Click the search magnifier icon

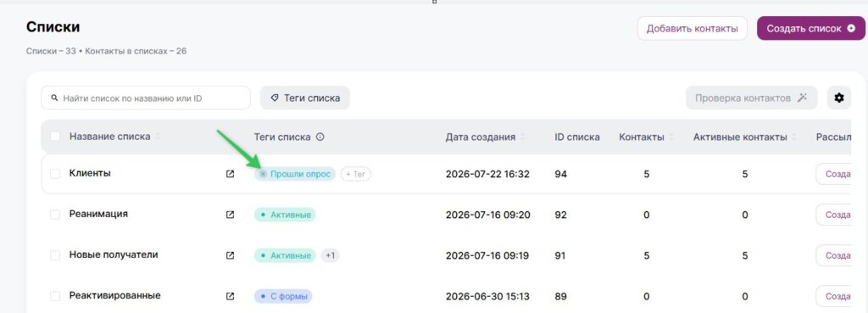(x=54, y=98)
